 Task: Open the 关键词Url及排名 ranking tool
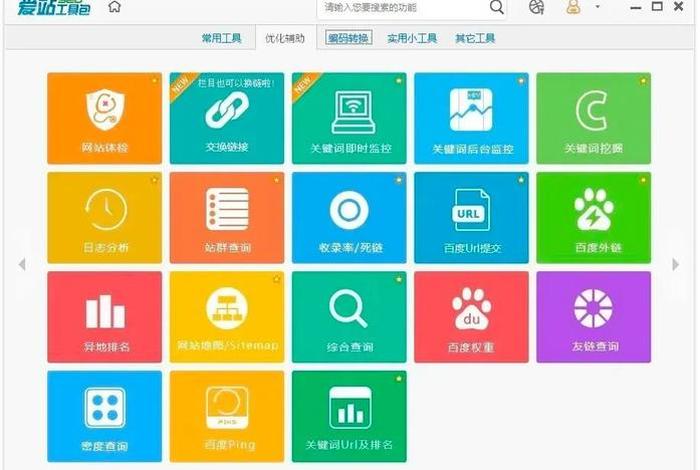(x=349, y=416)
